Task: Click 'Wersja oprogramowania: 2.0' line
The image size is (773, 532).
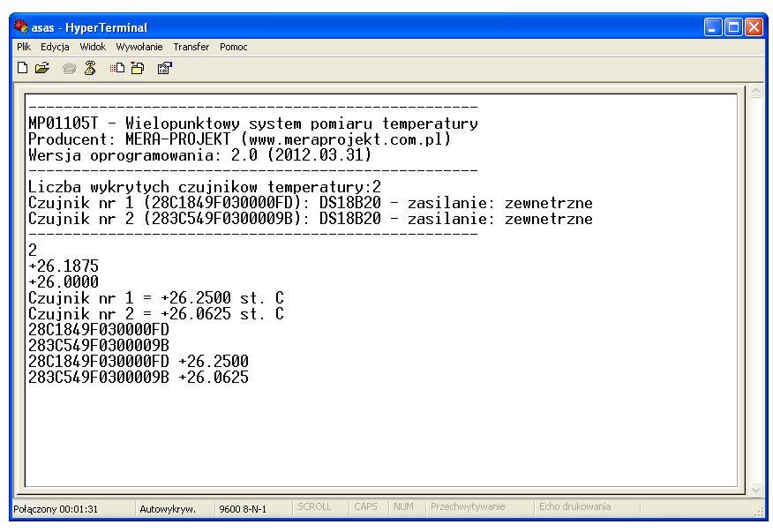Action: click(x=199, y=154)
